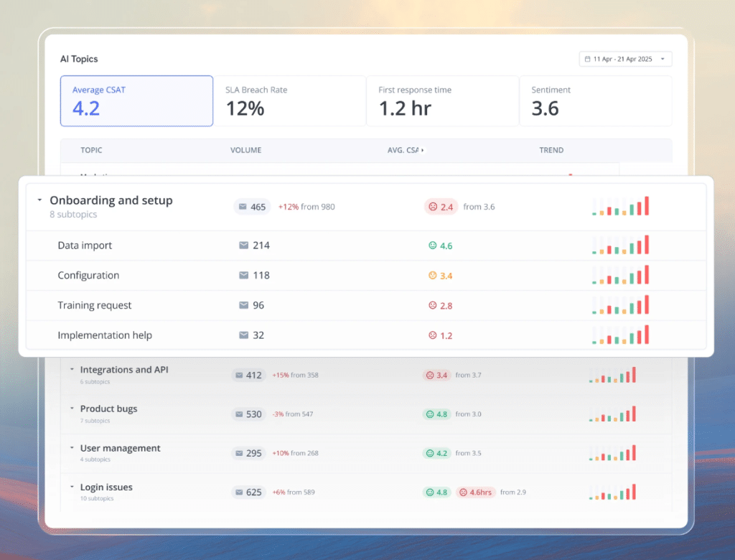Screen dimensions: 735x560
Task: Open the 11 Apr - 21 Apr 2025 date dropdown
Action: pos(625,59)
